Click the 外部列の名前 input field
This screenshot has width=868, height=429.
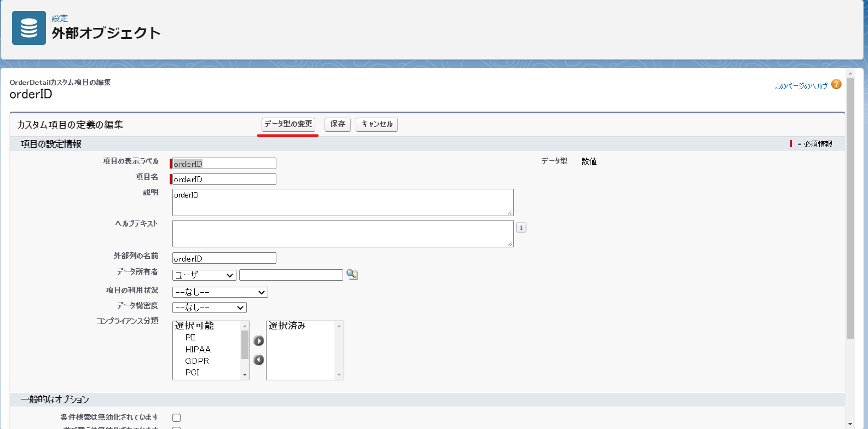click(x=224, y=258)
